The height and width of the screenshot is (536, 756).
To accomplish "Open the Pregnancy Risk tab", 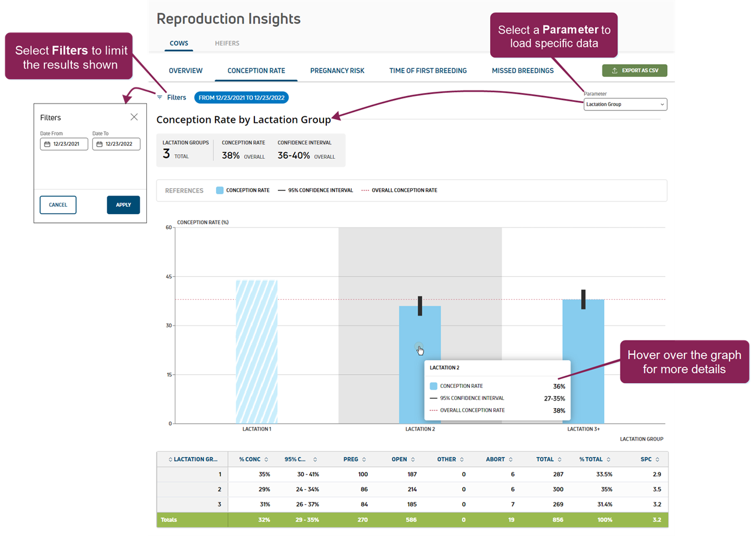I will pyautogui.click(x=337, y=71).
